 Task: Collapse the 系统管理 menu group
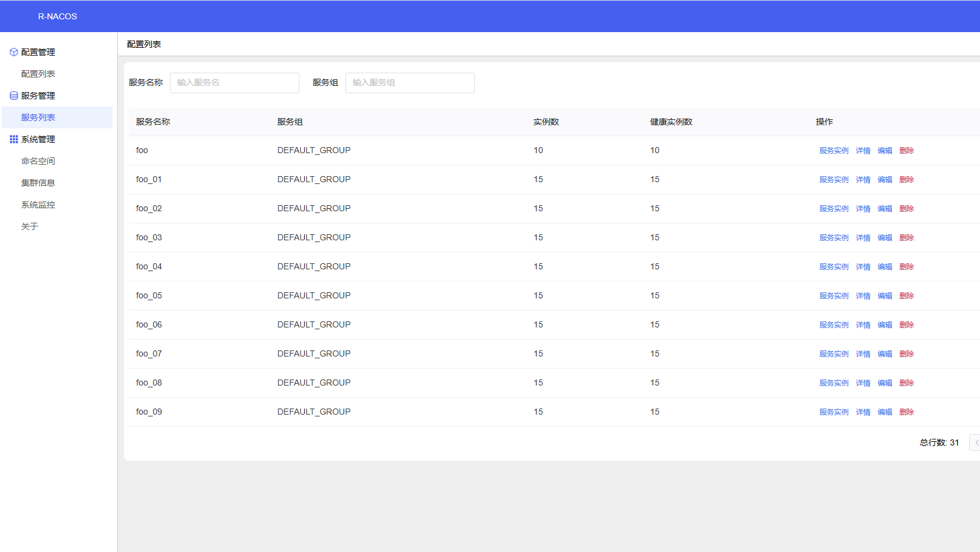[x=38, y=139]
